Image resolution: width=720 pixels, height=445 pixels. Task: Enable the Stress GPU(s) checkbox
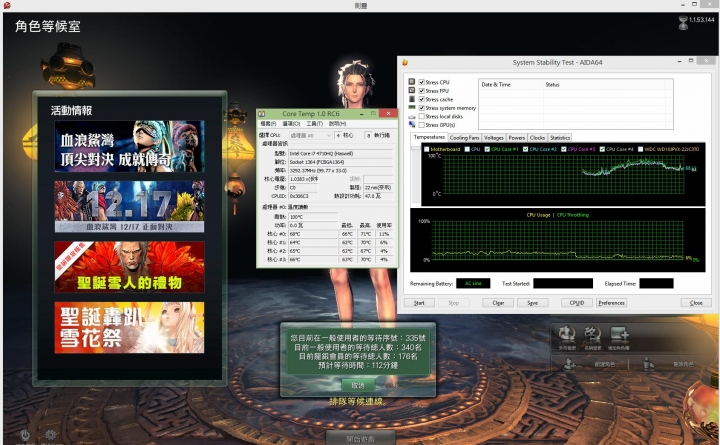pos(422,125)
